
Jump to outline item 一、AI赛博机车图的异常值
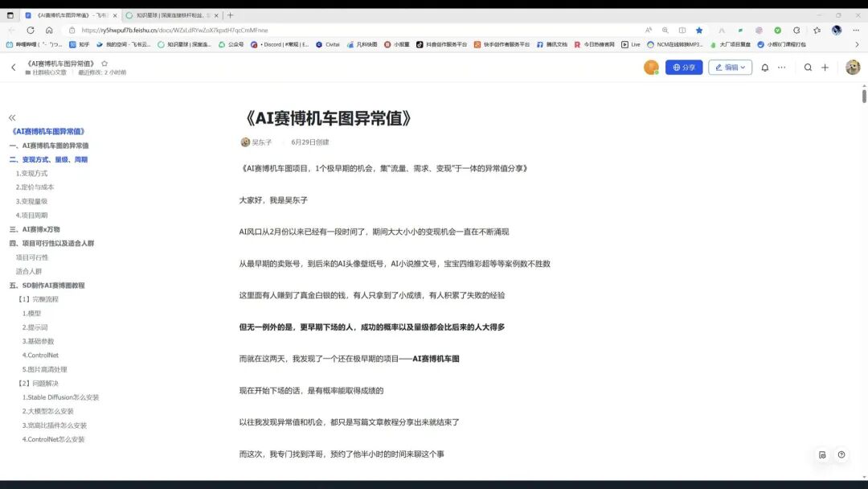point(49,146)
